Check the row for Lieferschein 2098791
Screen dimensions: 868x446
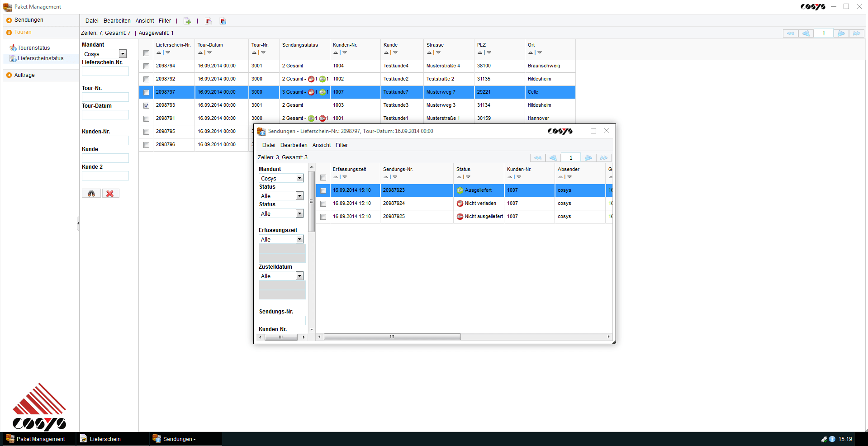146,119
